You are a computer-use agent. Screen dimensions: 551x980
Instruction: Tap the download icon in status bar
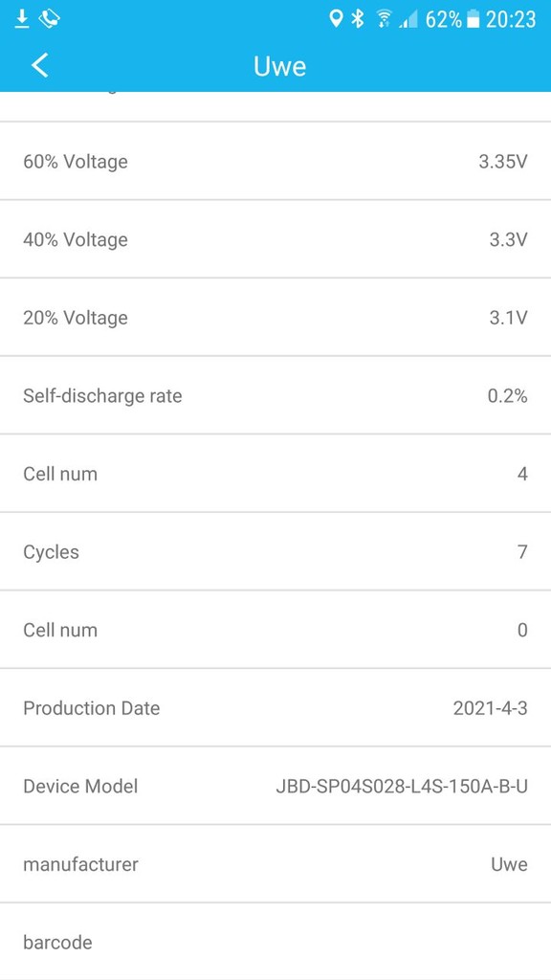(22, 19)
